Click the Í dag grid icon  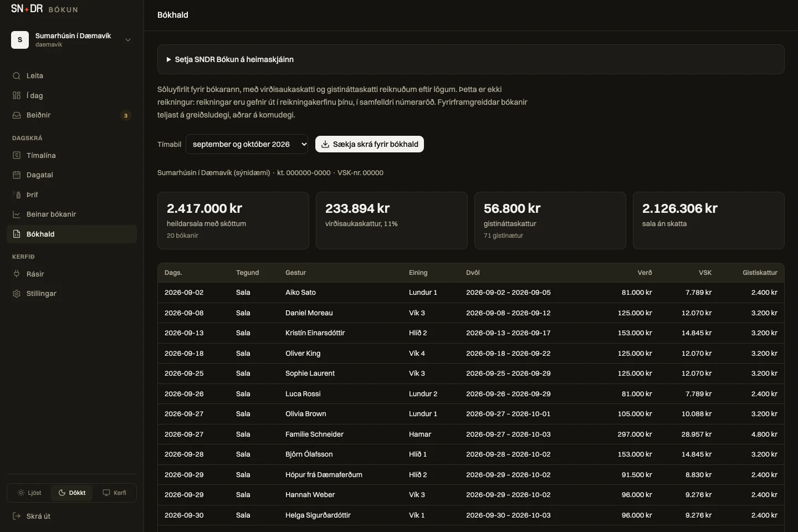pyautogui.click(x=17, y=95)
